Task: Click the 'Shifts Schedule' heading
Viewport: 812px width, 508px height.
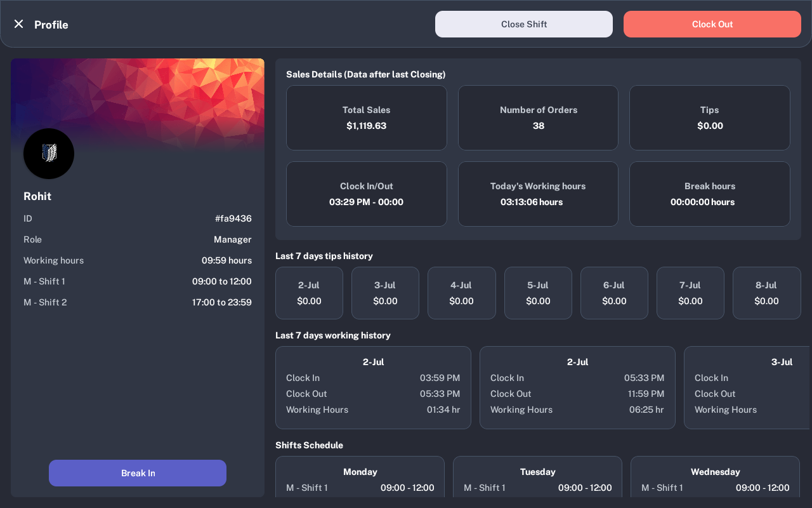Action: (x=309, y=445)
